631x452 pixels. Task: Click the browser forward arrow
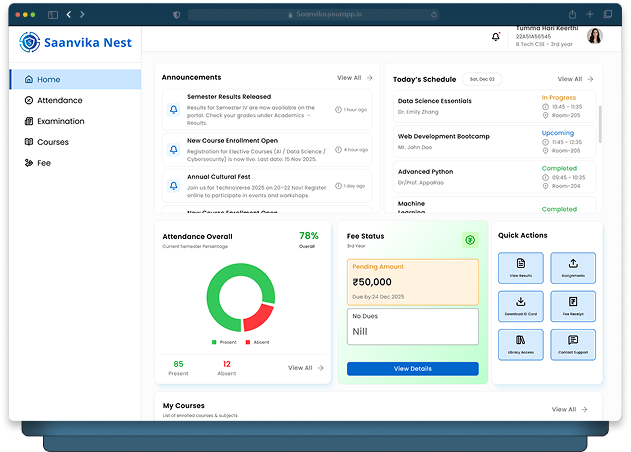pyautogui.click(x=82, y=14)
